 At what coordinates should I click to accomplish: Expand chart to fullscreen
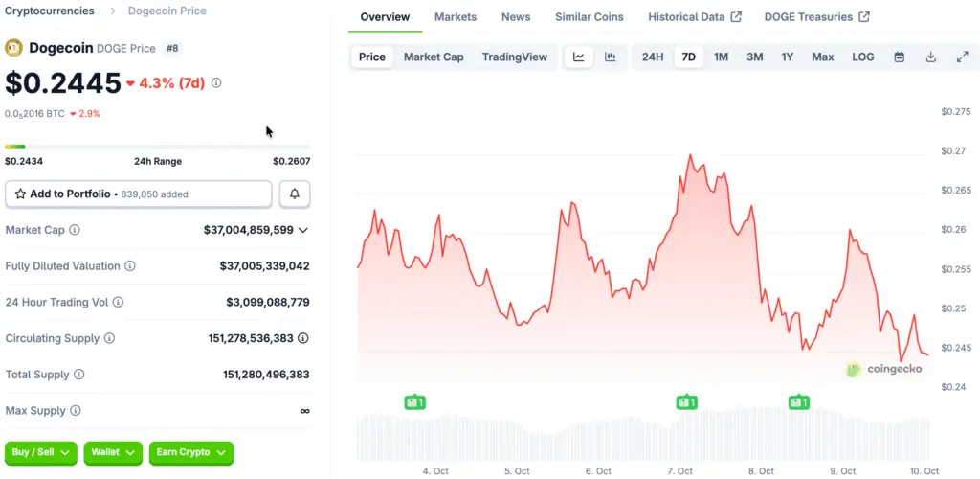pos(963,57)
